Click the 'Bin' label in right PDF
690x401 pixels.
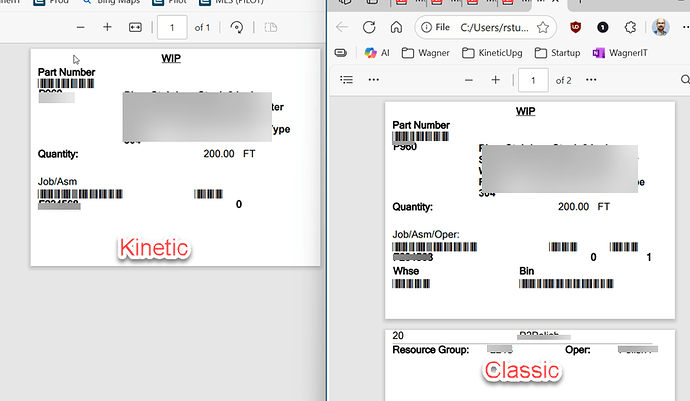coord(526,271)
